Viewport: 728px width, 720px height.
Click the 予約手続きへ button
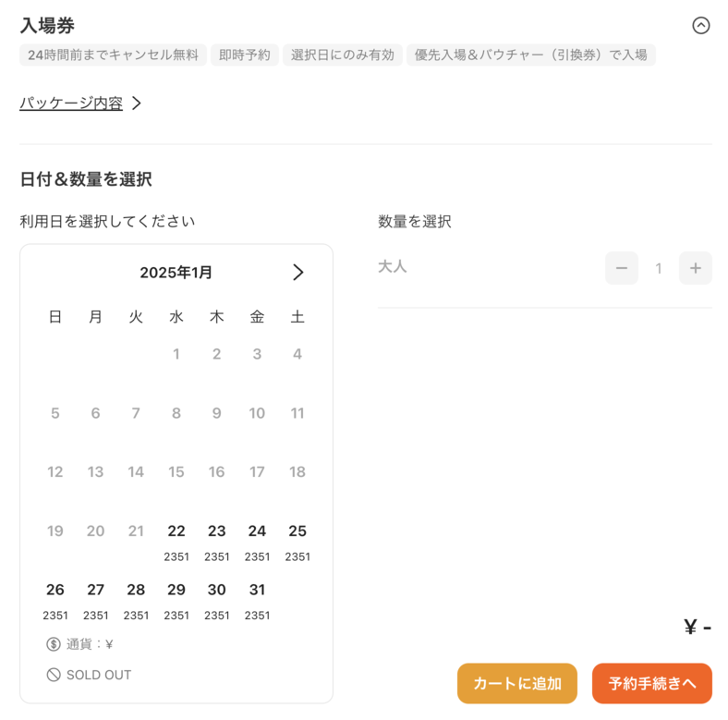pos(651,684)
